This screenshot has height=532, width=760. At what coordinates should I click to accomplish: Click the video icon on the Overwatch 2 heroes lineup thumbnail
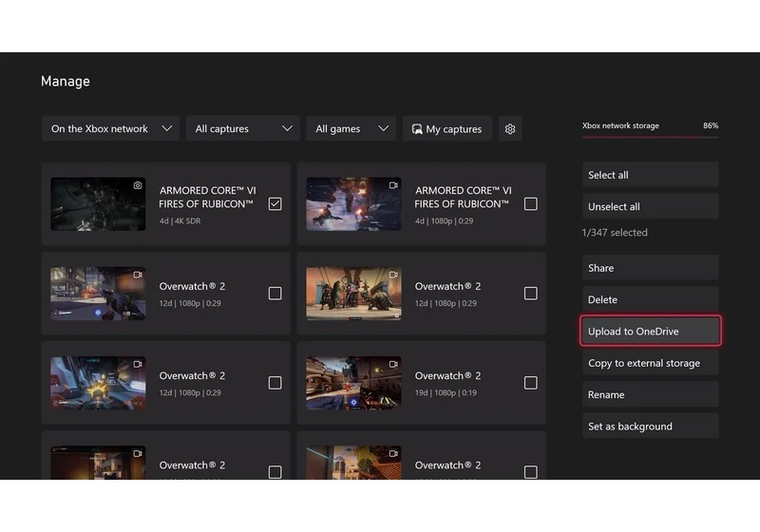(x=393, y=275)
